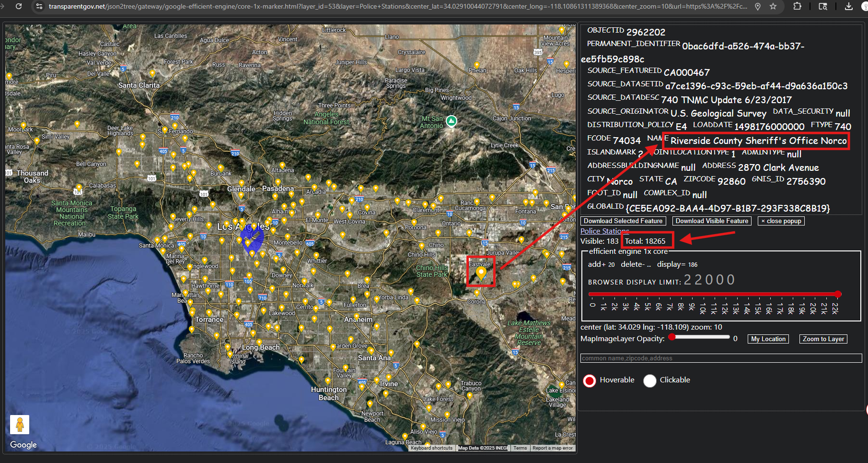The height and width of the screenshot is (463, 868).
Task: Click the SOURCE_FEATUREID value CA000467
Action: pyautogui.click(x=686, y=73)
